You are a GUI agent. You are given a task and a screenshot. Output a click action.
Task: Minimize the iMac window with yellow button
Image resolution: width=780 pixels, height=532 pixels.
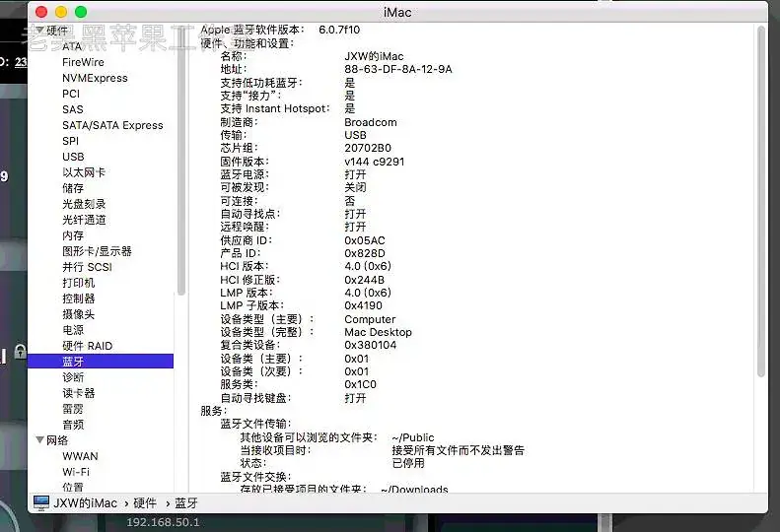(61, 12)
